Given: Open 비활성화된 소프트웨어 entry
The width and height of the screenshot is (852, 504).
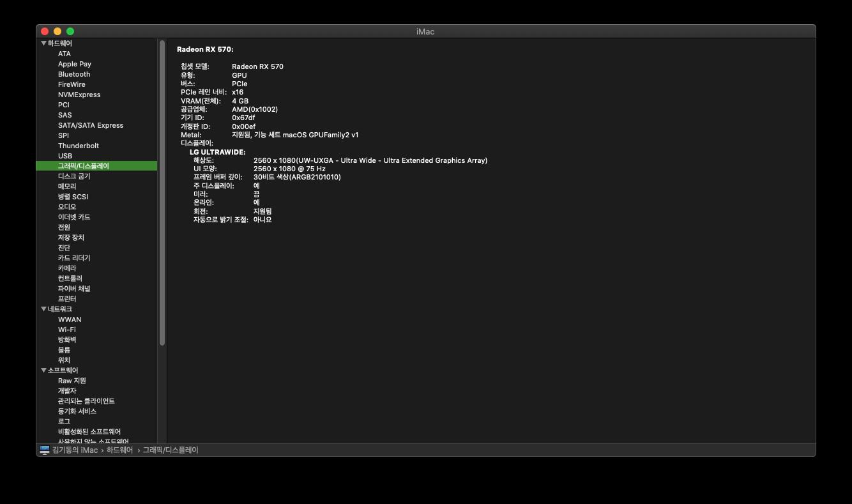Looking at the screenshot, I should point(89,432).
